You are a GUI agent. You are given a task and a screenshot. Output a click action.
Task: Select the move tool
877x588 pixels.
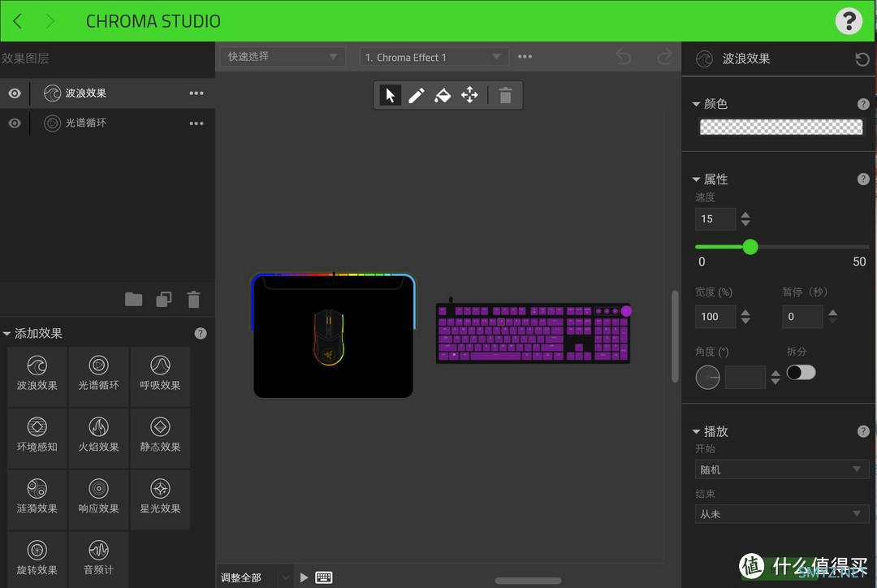point(469,95)
